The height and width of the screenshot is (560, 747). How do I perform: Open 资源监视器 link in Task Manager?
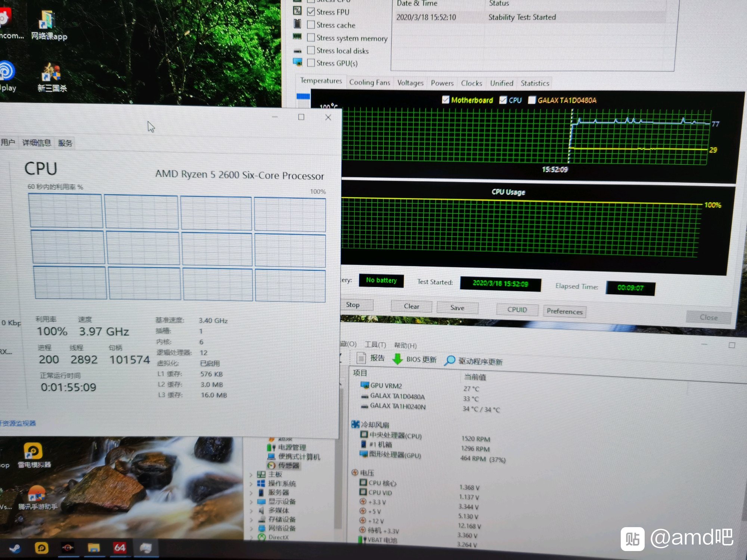tap(18, 423)
